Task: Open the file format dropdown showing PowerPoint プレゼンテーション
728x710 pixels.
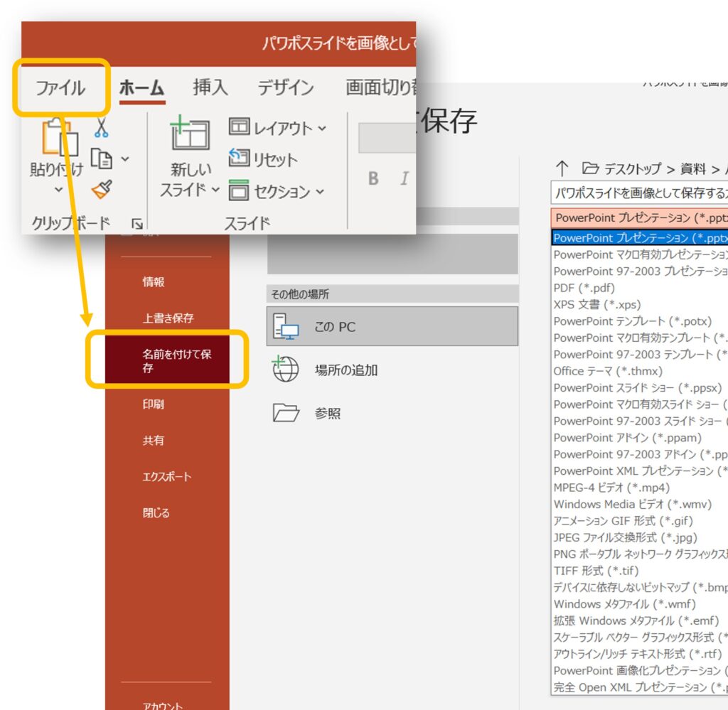Action: (x=633, y=217)
